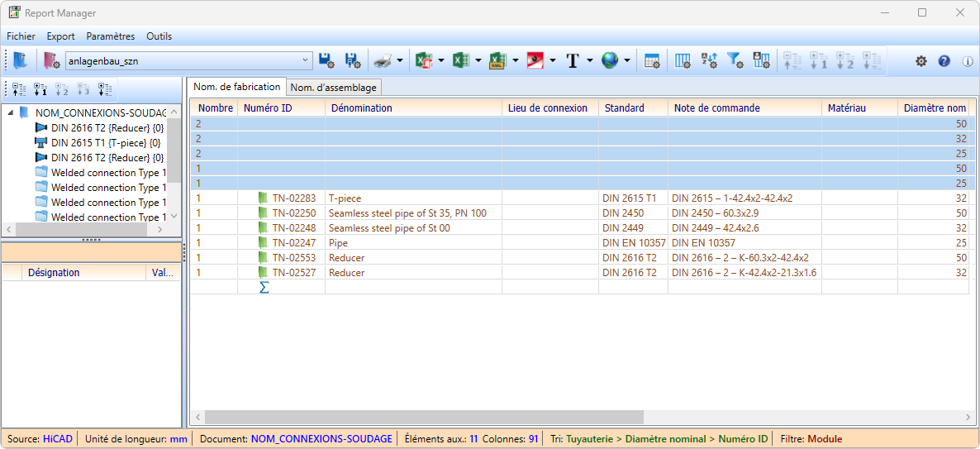Collapse the NOM_CONNEXIONS-SOUDAGE tree node
The width and height of the screenshot is (980, 449).
(x=10, y=112)
